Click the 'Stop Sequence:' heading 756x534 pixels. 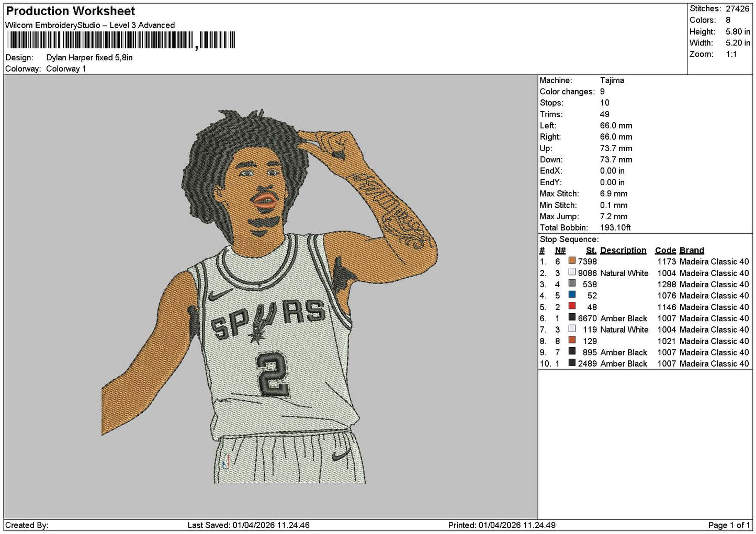[x=569, y=239]
